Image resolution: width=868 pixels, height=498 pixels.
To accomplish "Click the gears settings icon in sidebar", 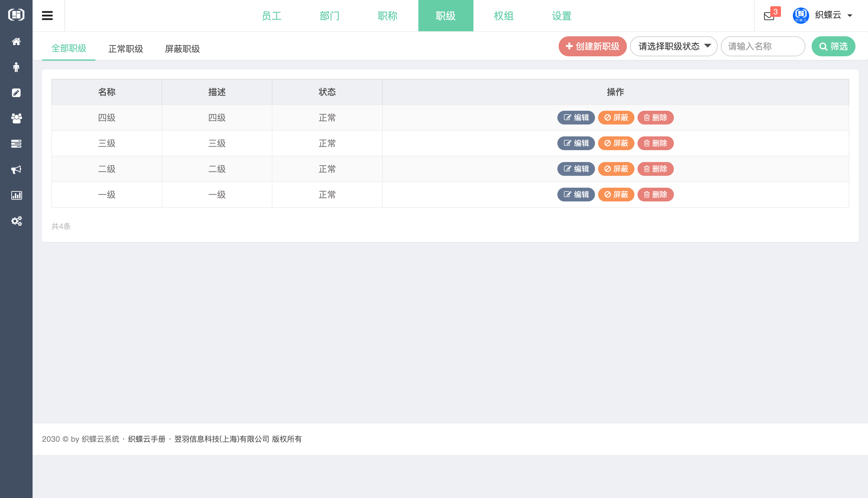I will [x=16, y=221].
